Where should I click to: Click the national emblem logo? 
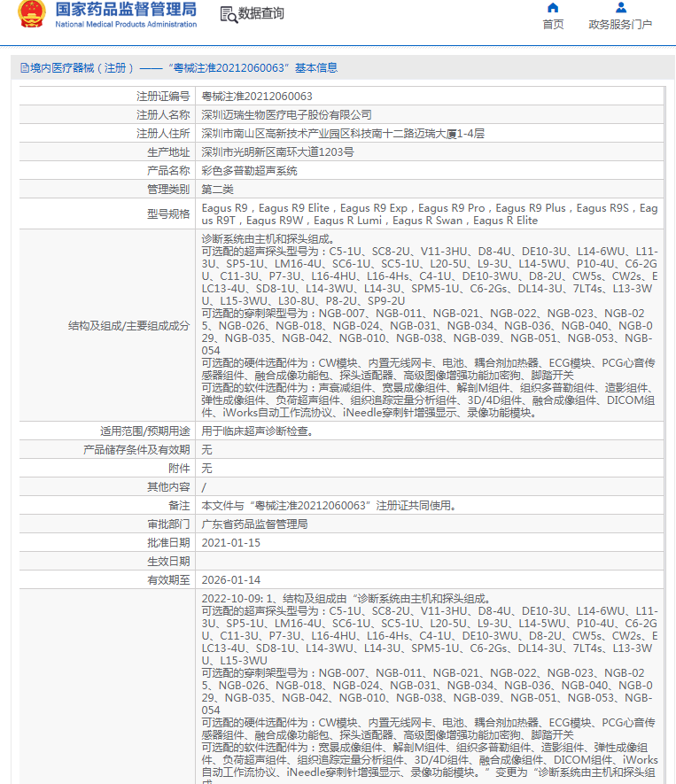(x=32, y=13)
